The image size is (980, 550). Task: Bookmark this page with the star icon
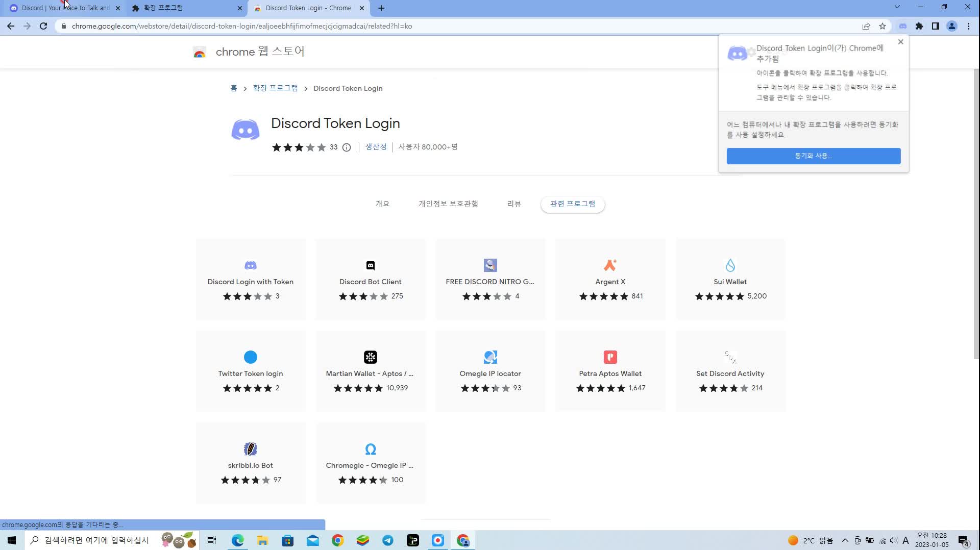click(882, 26)
